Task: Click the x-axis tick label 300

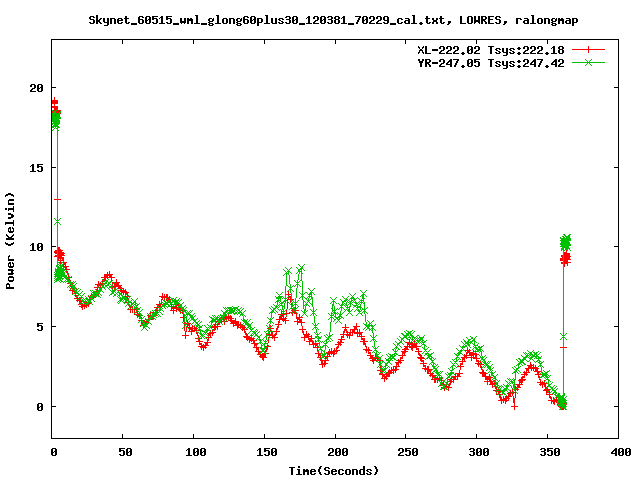Action: click(479, 452)
